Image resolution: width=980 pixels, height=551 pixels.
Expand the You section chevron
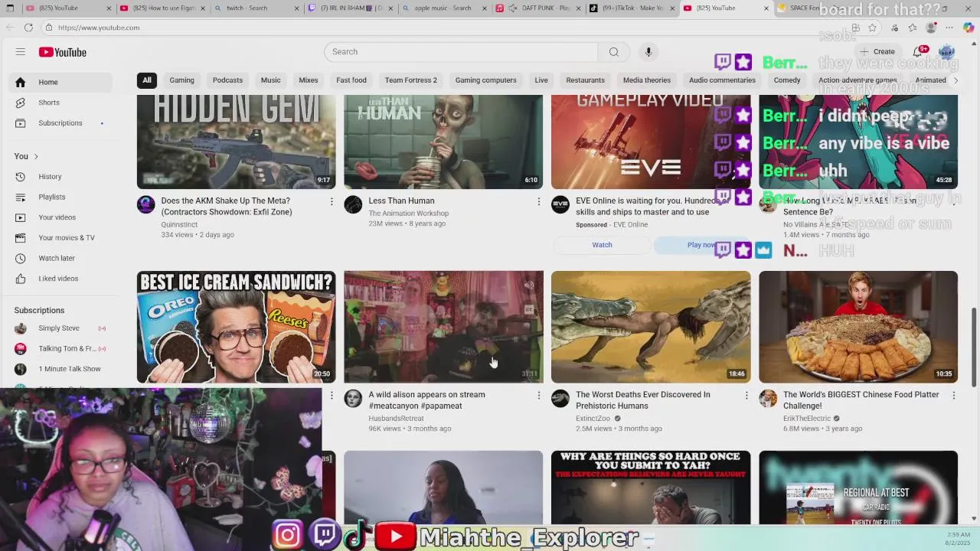(x=36, y=157)
